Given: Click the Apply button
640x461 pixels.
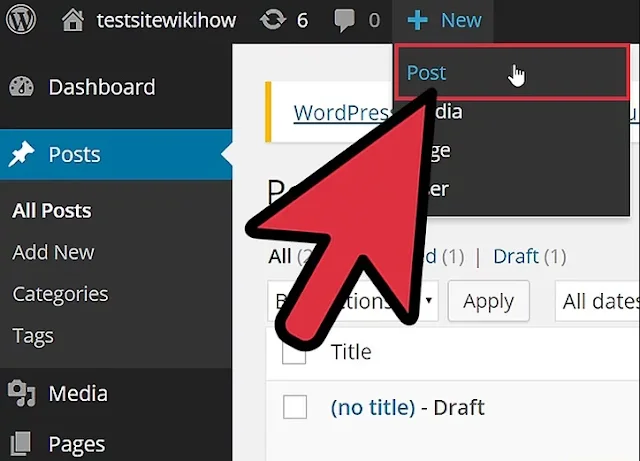Looking at the screenshot, I should click(489, 301).
